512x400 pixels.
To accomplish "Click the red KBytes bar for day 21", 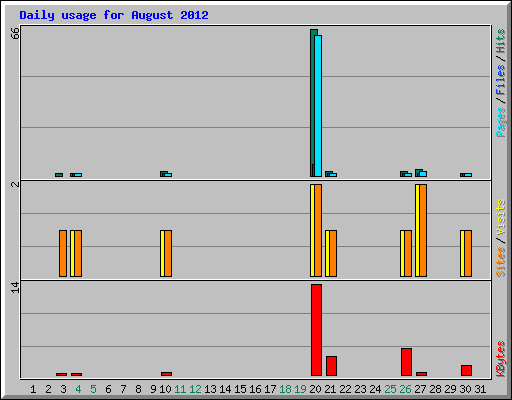I will tap(331, 366).
